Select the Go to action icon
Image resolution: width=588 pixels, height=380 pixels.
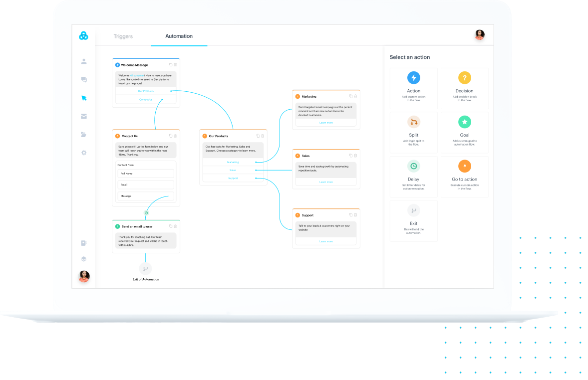tap(464, 166)
